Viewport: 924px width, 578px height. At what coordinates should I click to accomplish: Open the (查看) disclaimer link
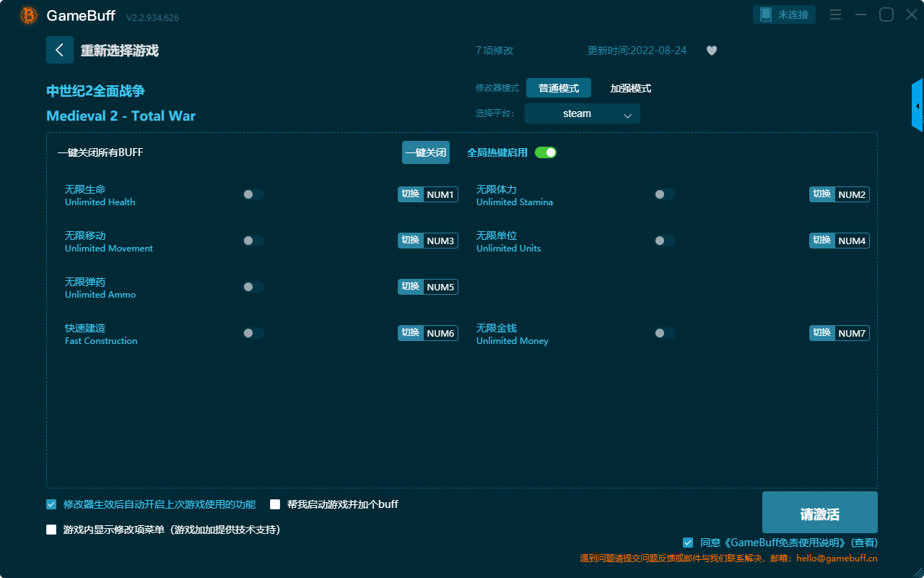(x=865, y=543)
